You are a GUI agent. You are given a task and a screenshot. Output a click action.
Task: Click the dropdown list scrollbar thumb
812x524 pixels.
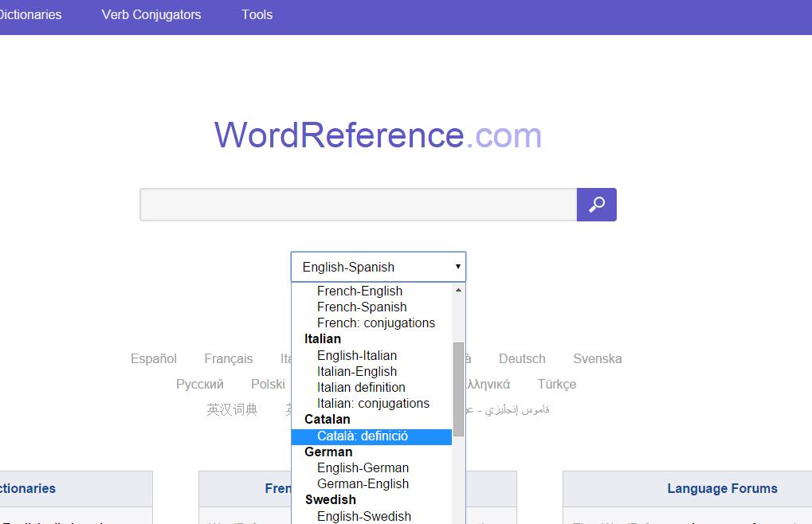coord(458,389)
